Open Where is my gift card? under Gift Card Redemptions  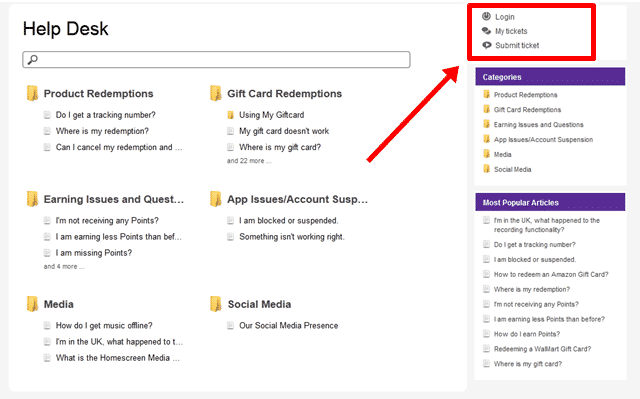point(280,147)
